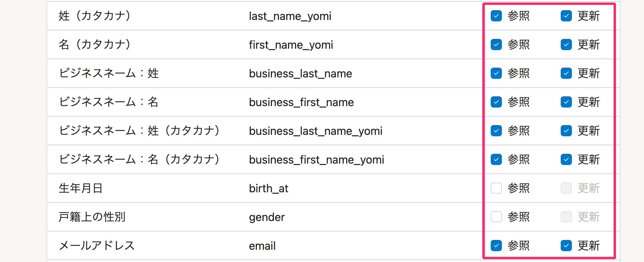The height and width of the screenshot is (262, 644).
Task: Click the disabled 更新 checkbox for birth_at
Action: [x=566, y=188]
